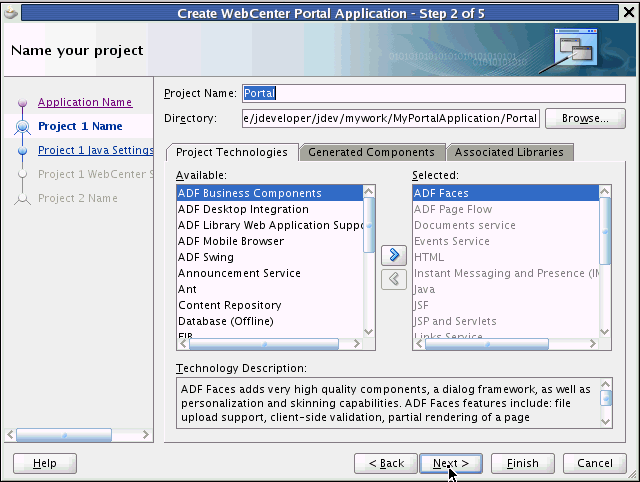Click Technology Description scrollbar thumb

click(606, 398)
